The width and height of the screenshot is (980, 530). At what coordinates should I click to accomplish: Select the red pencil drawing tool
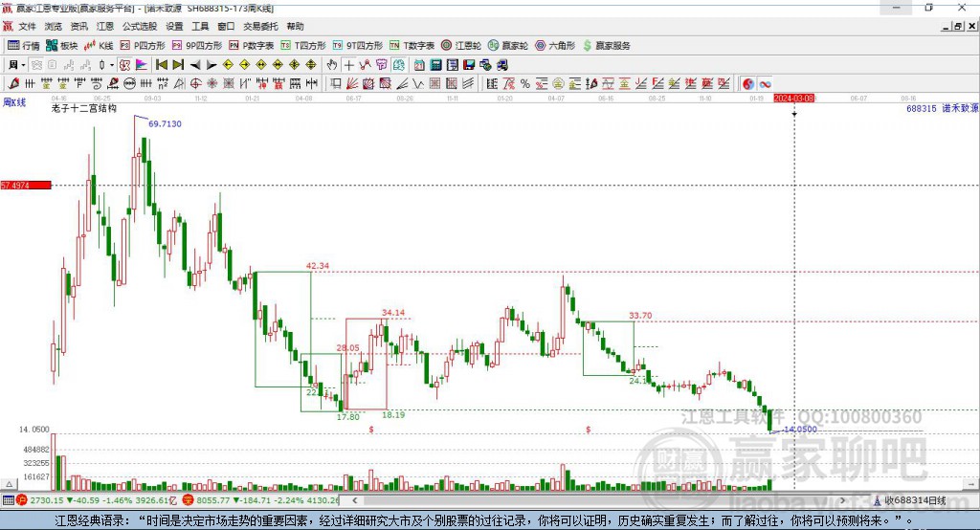pyautogui.click(x=13, y=84)
